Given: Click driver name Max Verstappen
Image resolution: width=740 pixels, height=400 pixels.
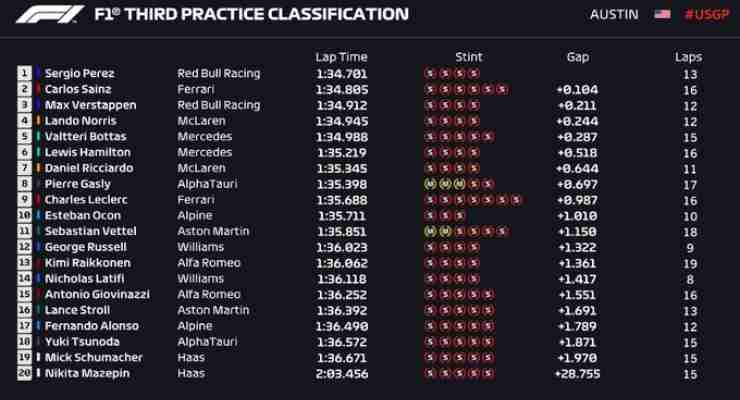Looking at the screenshot, I should (x=91, y=105).
